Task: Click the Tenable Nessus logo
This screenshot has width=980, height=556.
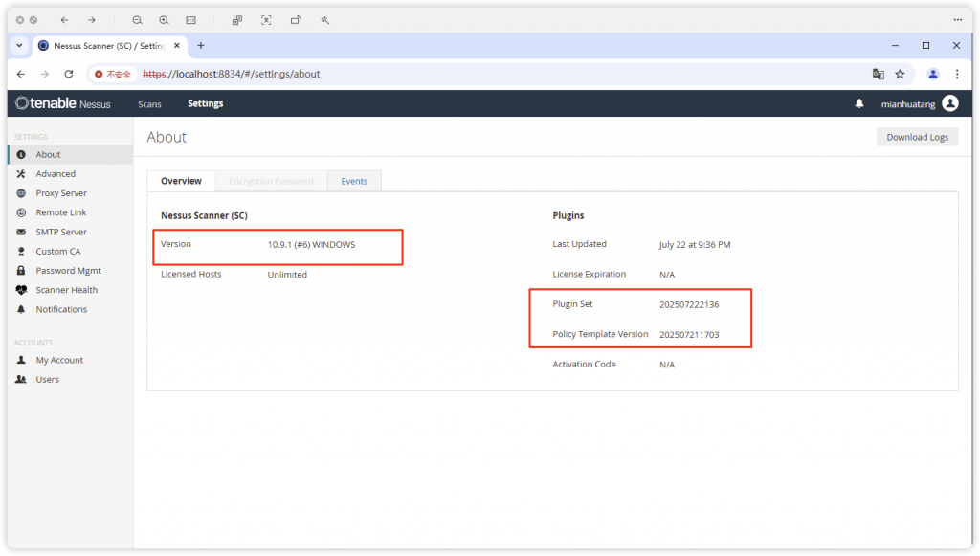Action: 63,103
